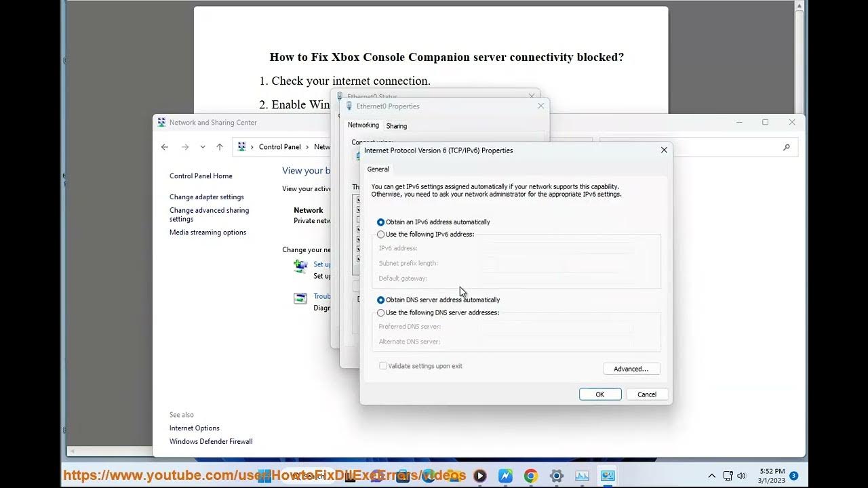The width and height of the screenshot is (868, 488).
Task: Expand the chevron after Control Panel breadcrumb
Action: [309, 147]
